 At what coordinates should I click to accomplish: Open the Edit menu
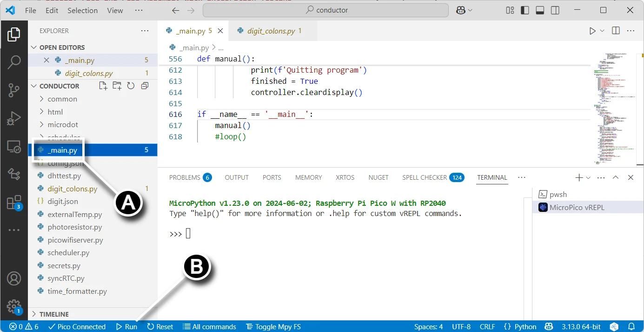tap(52, 10)
